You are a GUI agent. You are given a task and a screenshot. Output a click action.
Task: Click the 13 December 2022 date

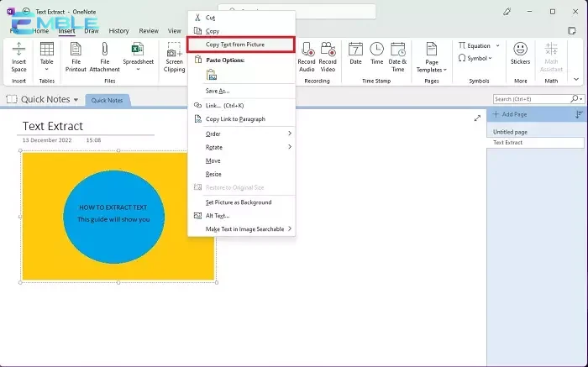pyautogui.click(x=47, y=140)
